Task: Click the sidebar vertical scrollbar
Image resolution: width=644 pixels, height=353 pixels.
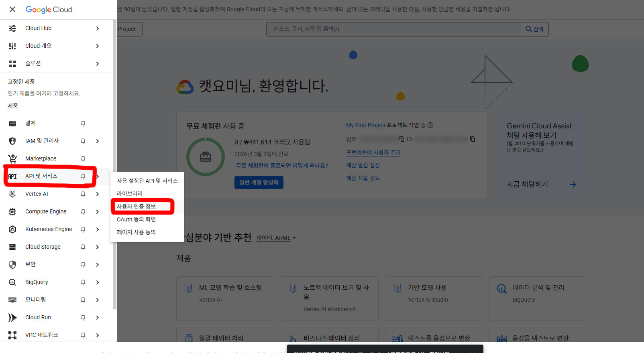Action: [114, 164]
